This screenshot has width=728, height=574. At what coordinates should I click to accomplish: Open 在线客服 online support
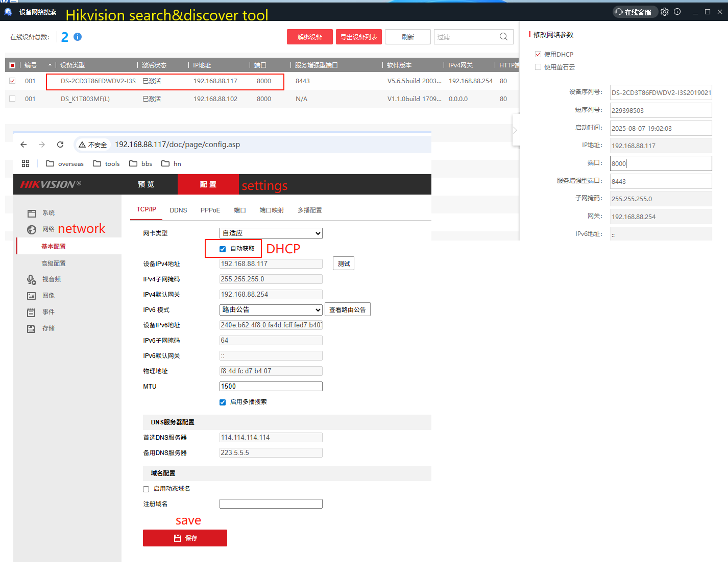coord(635,12)
